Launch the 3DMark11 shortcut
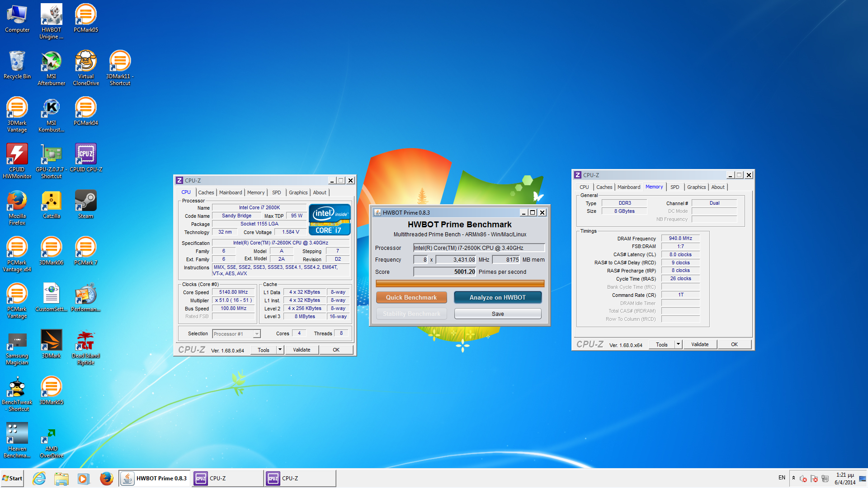The image size is (868, 488). [120, 68]
